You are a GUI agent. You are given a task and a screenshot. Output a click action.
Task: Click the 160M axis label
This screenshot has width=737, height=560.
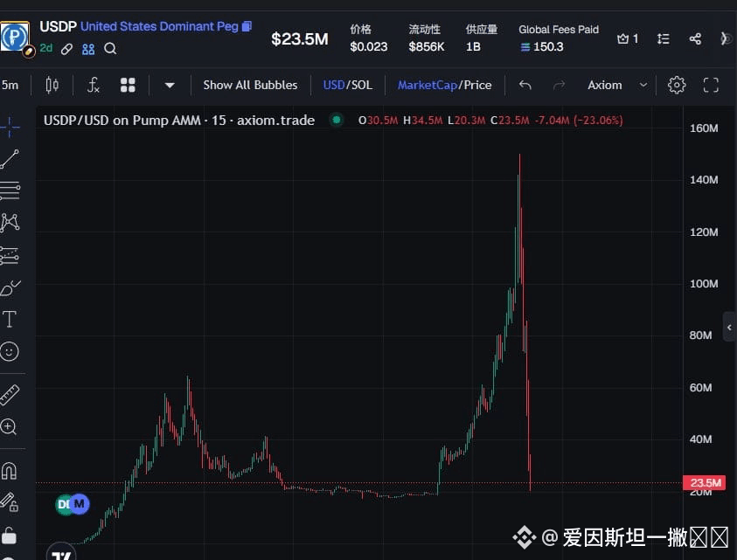click(x=703, y=128)
